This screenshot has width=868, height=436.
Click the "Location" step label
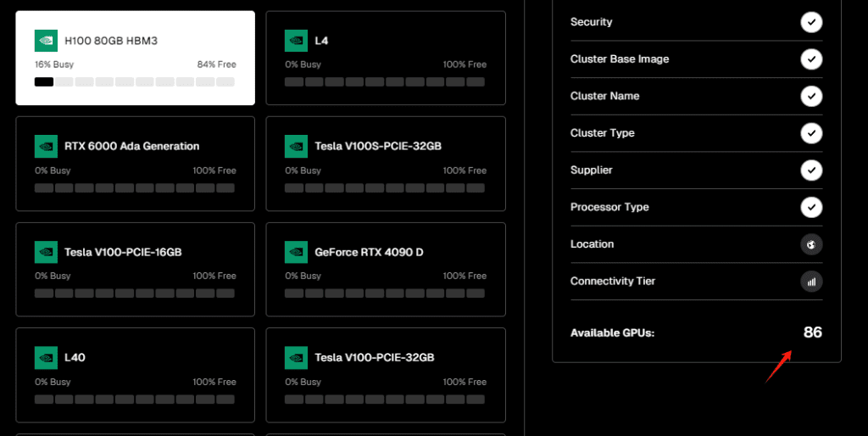(592, 244)
